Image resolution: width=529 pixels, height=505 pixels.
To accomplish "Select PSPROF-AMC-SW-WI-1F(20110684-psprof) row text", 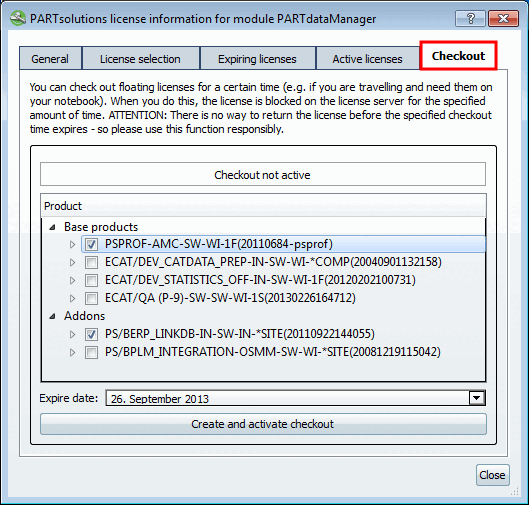I will point(219,244).
